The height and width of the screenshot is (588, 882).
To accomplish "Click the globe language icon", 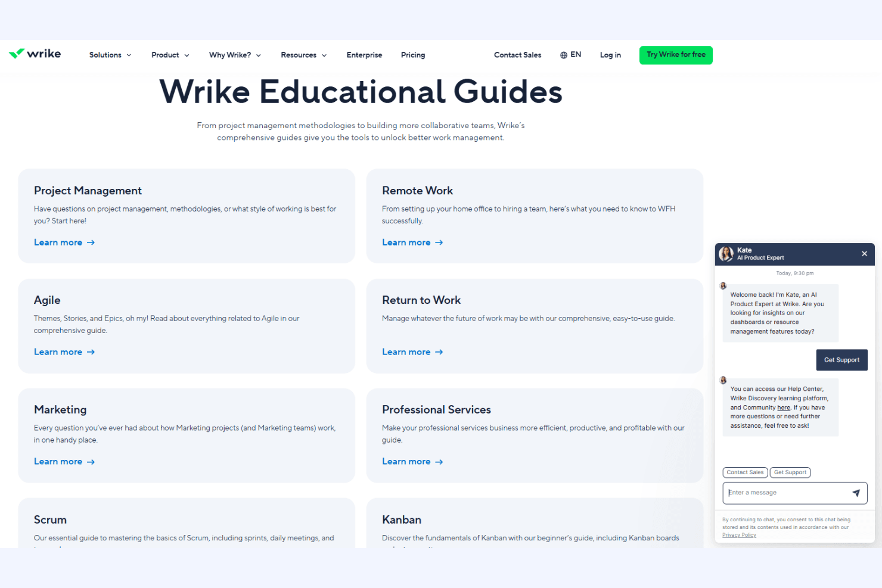I will click(564, 55).
